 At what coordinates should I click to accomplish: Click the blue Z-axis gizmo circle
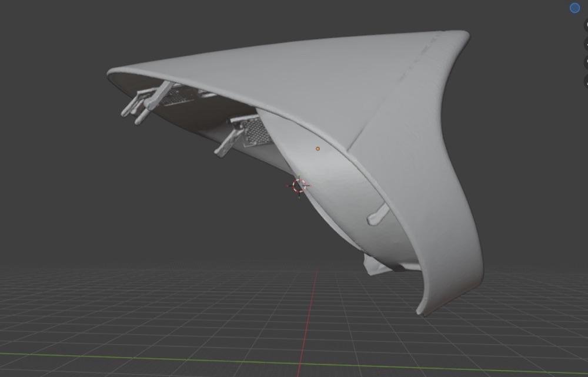pyautogui.click(x=574, y=8)
